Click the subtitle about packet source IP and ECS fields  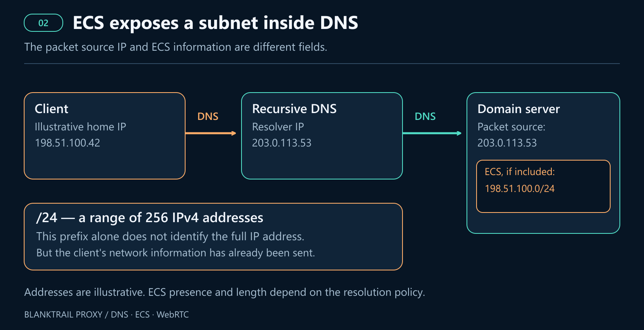click(x=175, y=47)
